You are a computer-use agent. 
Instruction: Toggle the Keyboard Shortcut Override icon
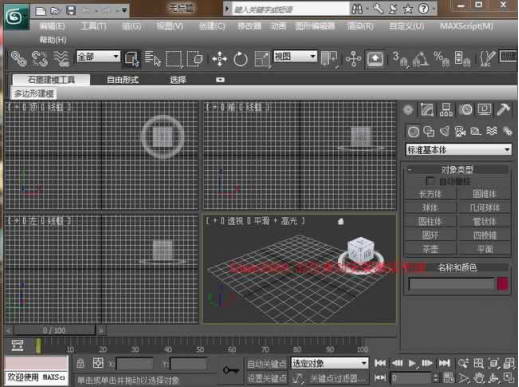(375, 59)
